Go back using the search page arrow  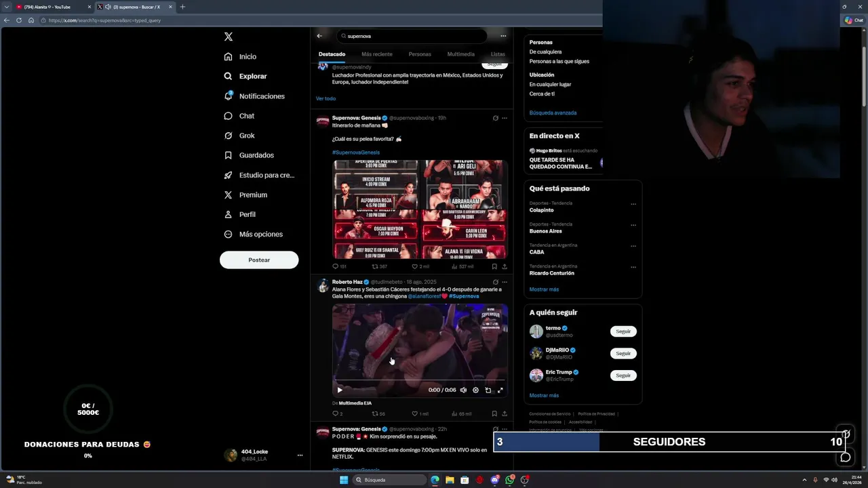[319, 36]
